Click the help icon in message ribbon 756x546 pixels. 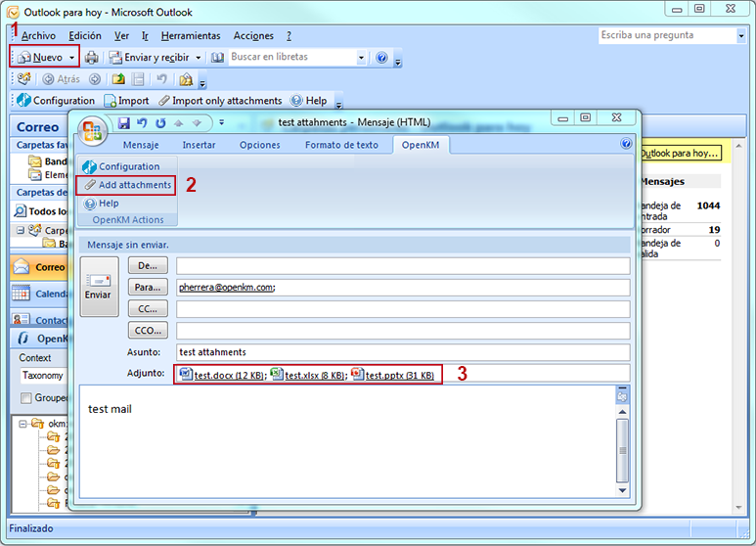click(x=626, y=144)
